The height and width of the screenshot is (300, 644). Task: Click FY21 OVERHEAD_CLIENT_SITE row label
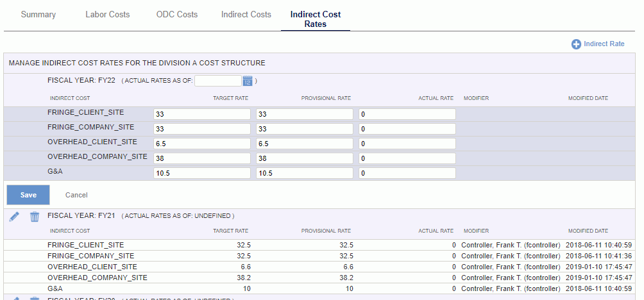(92, 267)
